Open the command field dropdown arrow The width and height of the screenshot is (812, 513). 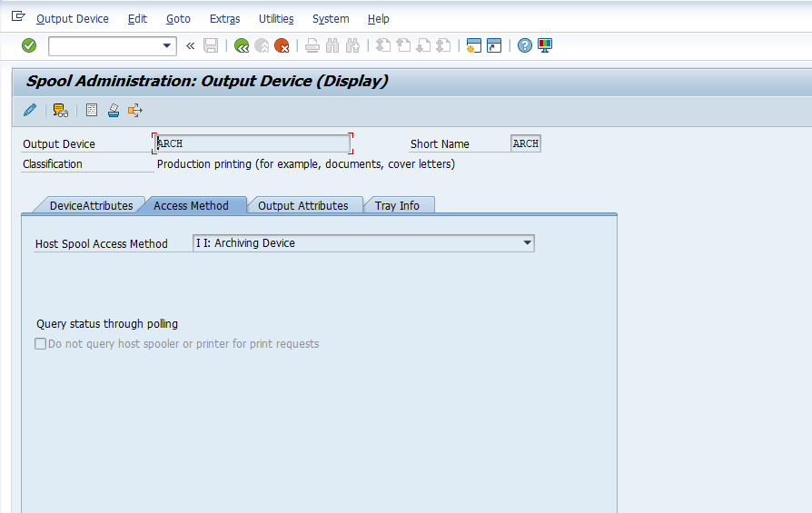pyautogui.click(x=167, y=45)
